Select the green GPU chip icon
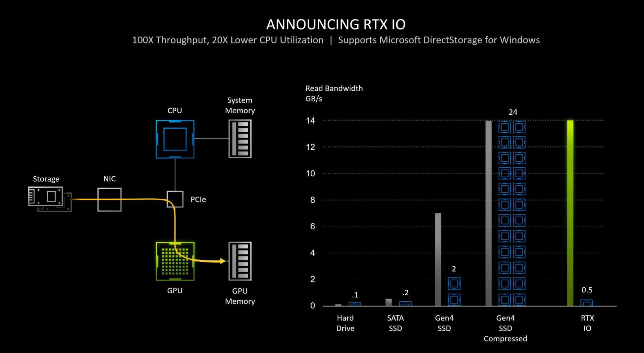 (175, 261)
